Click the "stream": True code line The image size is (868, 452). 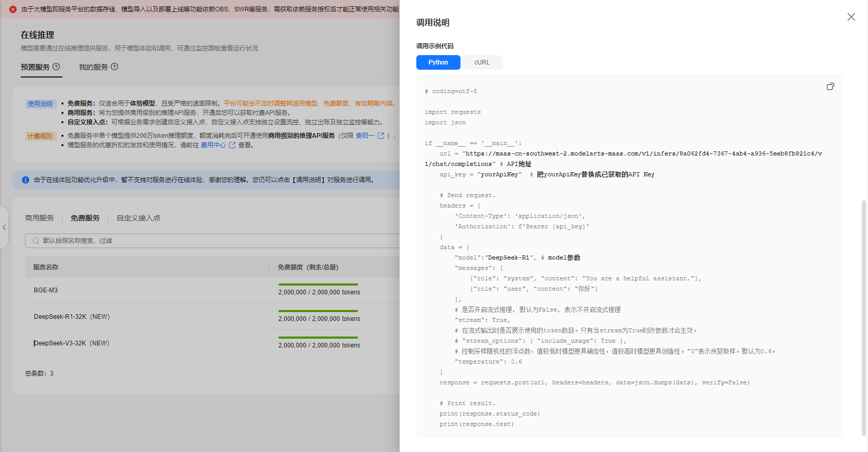482,320
